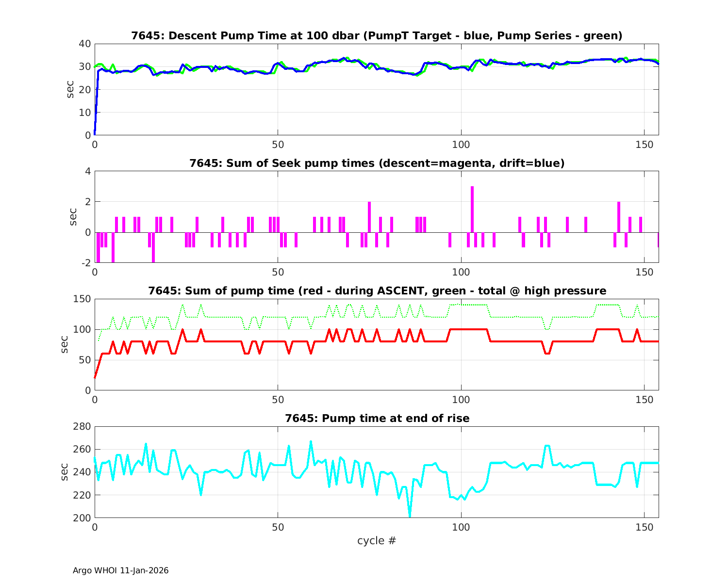Click the 4 y-axis tick on seek plot
This screenshot has width=728, height=582.
87,171
